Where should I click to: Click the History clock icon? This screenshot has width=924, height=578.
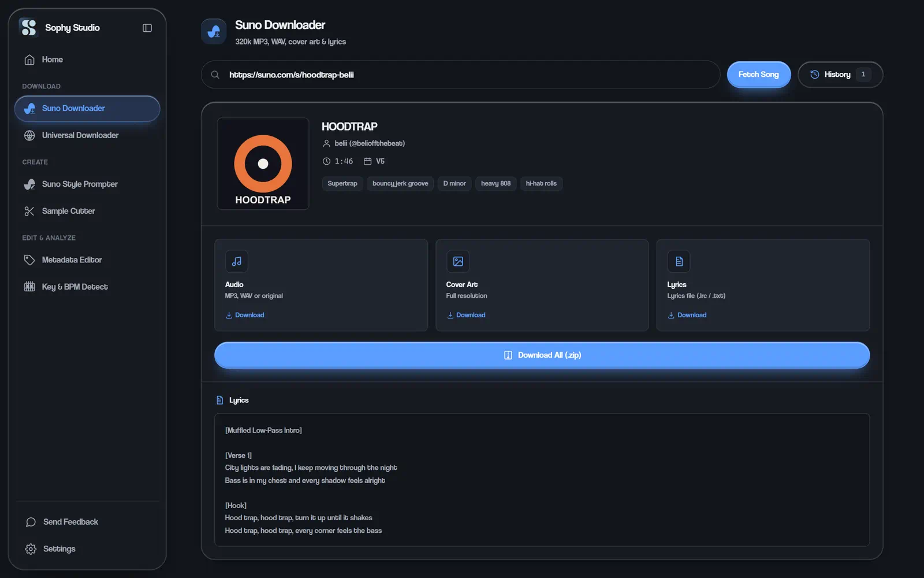tap(815, 75)
